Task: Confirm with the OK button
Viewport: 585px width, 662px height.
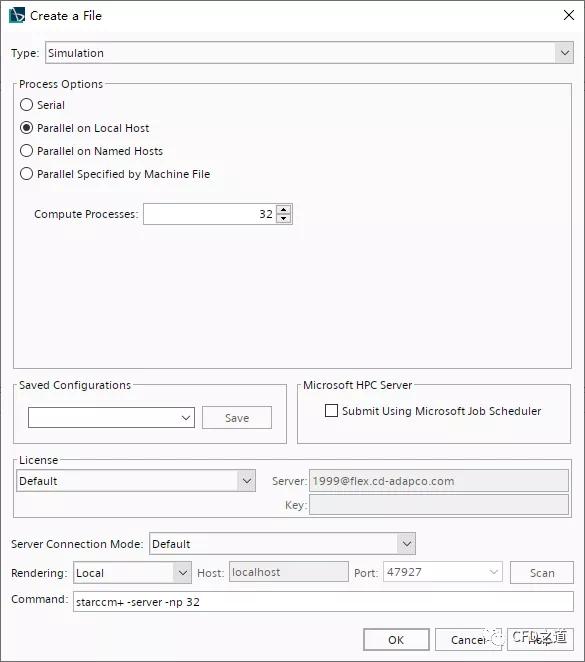Action: 396,640
